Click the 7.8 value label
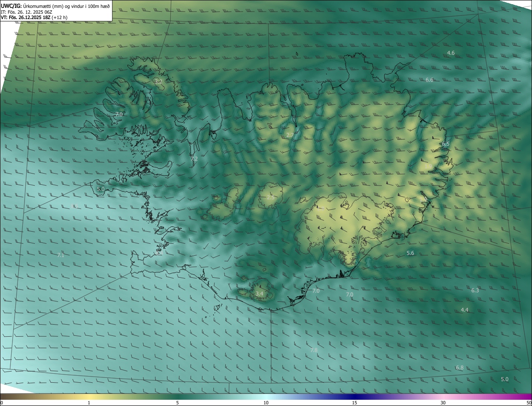 [x=314, y=350]
